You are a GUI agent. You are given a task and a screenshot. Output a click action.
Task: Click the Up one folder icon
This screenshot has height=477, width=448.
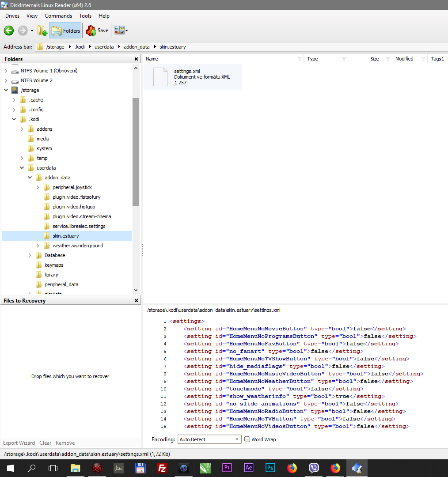(x=42, y=30)
